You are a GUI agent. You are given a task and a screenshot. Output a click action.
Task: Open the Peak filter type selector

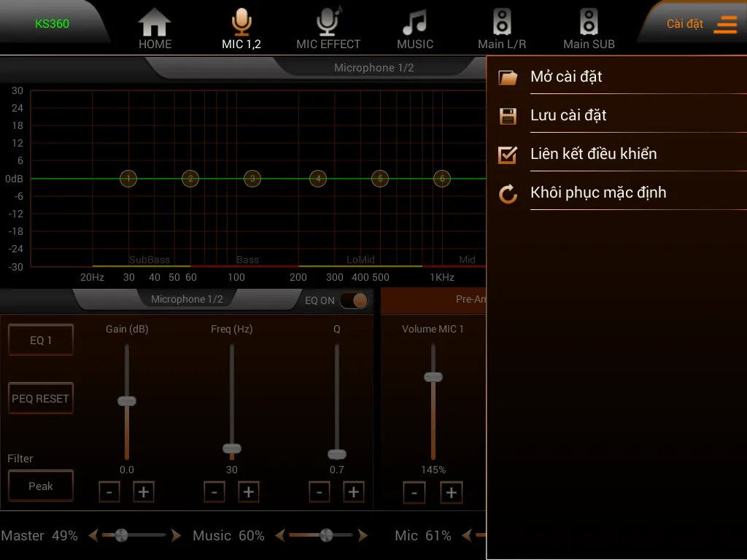pos(41,486)
